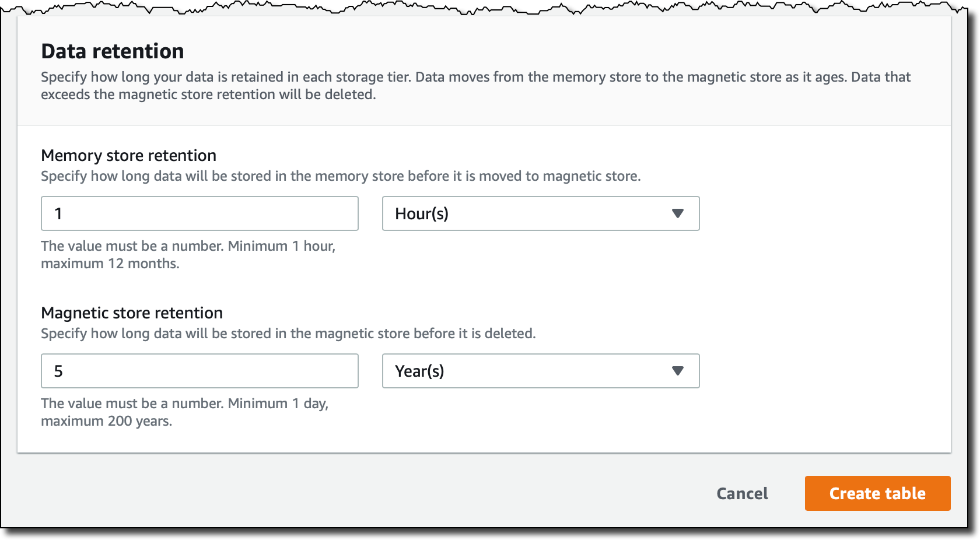Click the Hour(s) text in unit selector
Screen dimensions: 980x540
click(422, 213)
